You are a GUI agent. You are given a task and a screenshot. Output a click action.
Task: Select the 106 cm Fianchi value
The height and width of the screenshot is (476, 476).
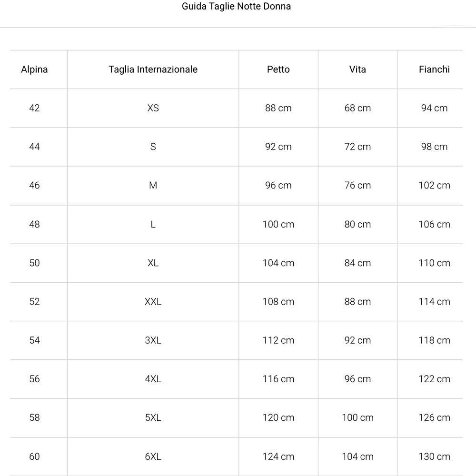click(x=434, y=224)
